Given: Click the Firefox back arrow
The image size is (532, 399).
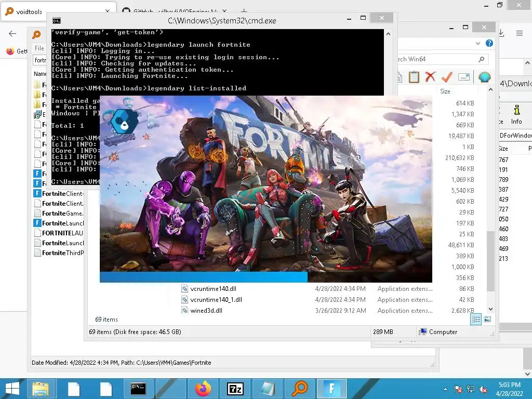Looking at the screenshot, I should click(12, 33).
